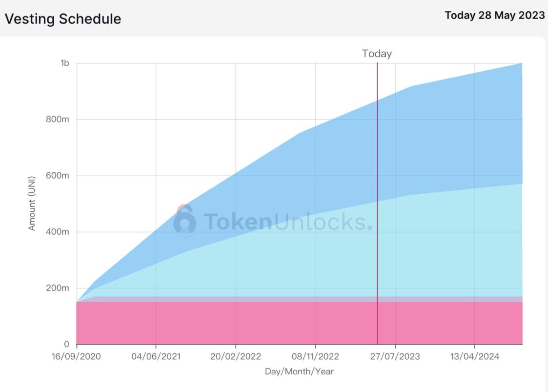Image resolution: width=548 pixels, height=392 pixels.
Task: Click the 13/04/2024 x-axis date label
Action: point(475,356)
